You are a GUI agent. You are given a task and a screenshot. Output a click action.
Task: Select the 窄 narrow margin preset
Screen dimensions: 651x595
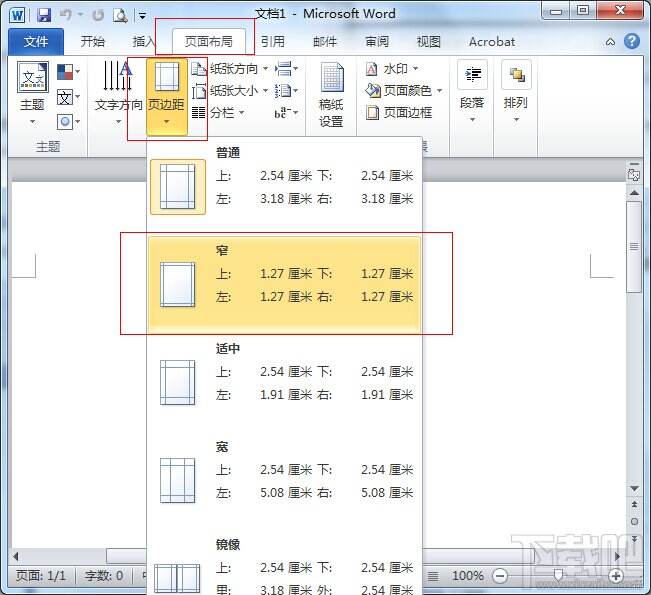point(285,284)
